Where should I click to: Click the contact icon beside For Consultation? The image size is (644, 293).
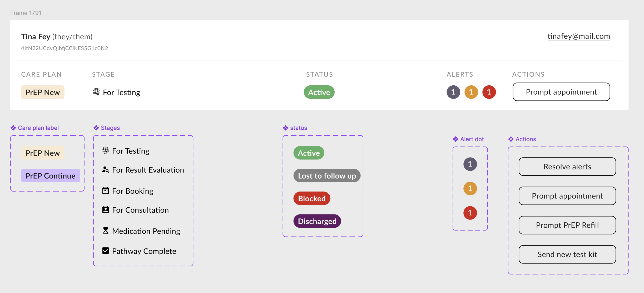[106, 210]
